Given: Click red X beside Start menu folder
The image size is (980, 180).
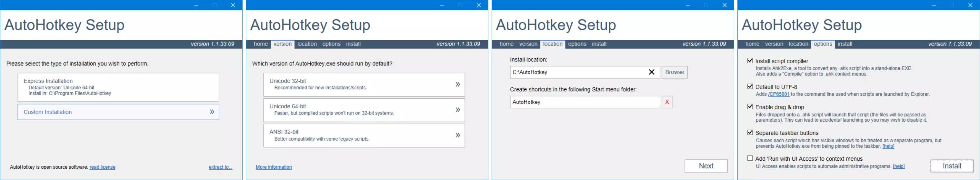Looking at the screenshot, I should (667, 102).
